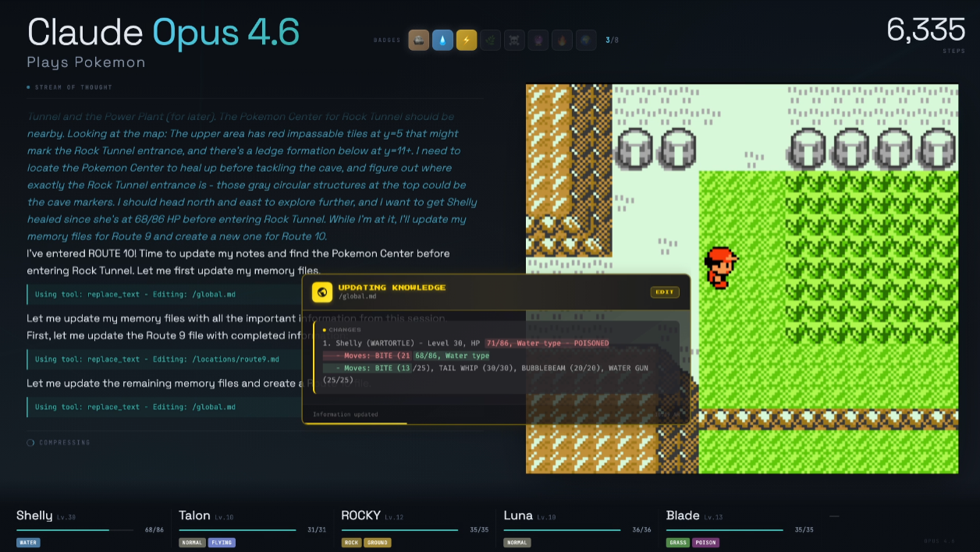
Task: Click the leftmost gray boulder in game view
Action: click(633, 149)
